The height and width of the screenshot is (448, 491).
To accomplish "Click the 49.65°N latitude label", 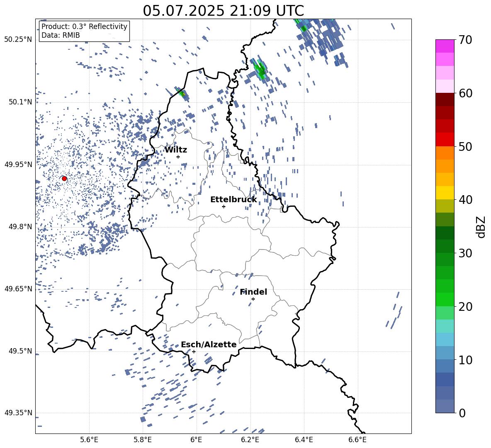I will click(18, 288).
